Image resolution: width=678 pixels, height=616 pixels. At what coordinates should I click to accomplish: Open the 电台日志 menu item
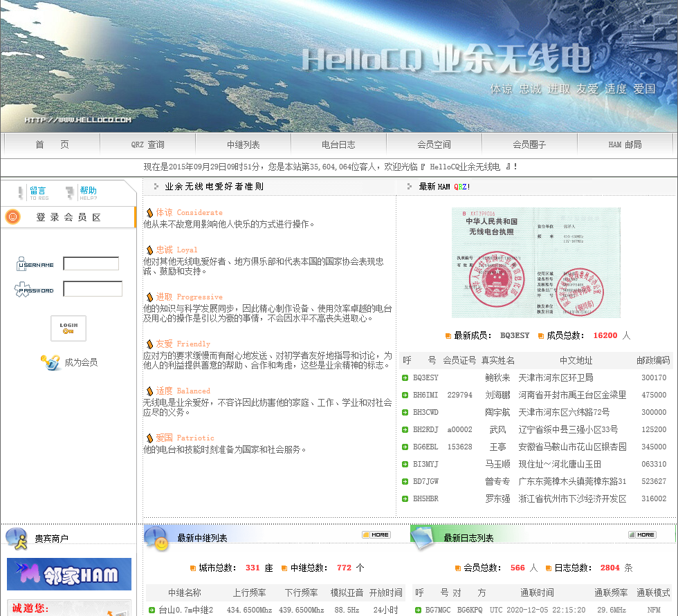[x=338, y=144]
